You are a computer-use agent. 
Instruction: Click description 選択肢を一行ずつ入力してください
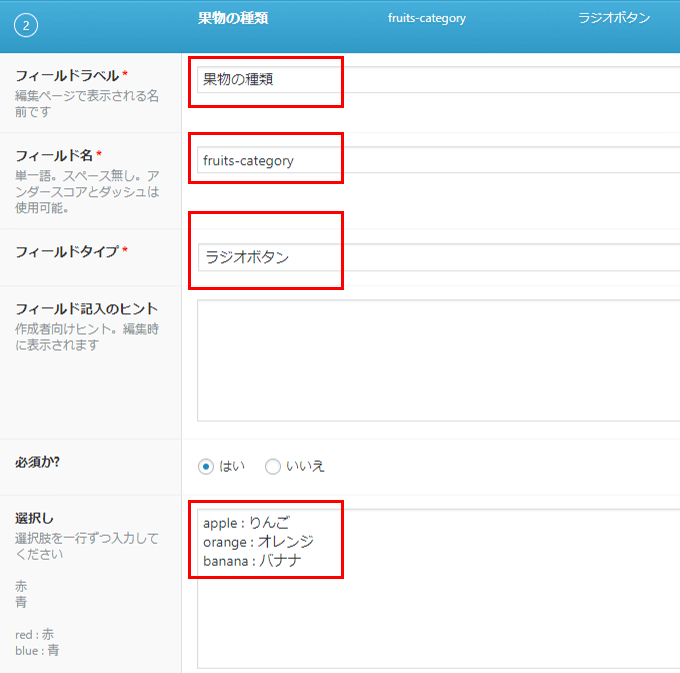coord(87,546)
